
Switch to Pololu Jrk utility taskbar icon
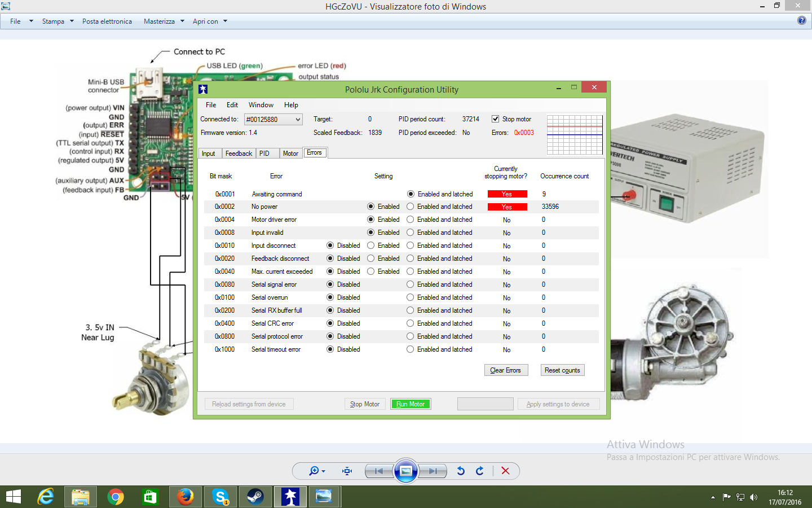point(290,497)
